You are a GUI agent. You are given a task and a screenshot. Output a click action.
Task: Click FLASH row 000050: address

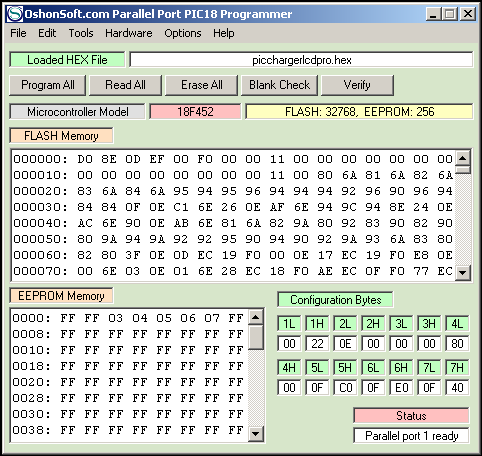40,239
